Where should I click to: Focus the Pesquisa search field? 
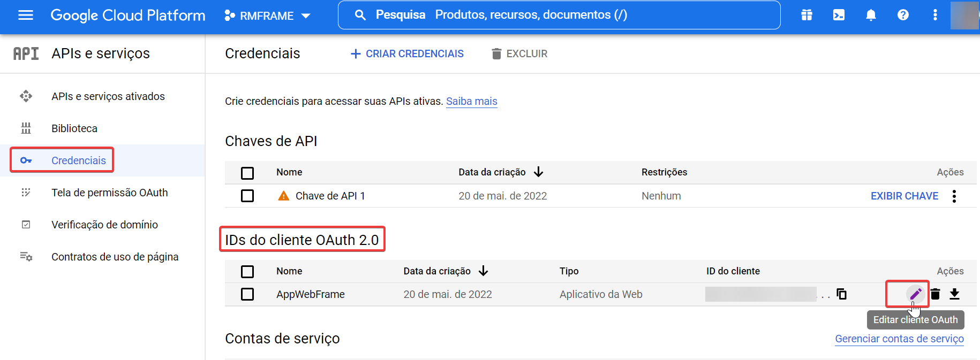tap(559, 15)
